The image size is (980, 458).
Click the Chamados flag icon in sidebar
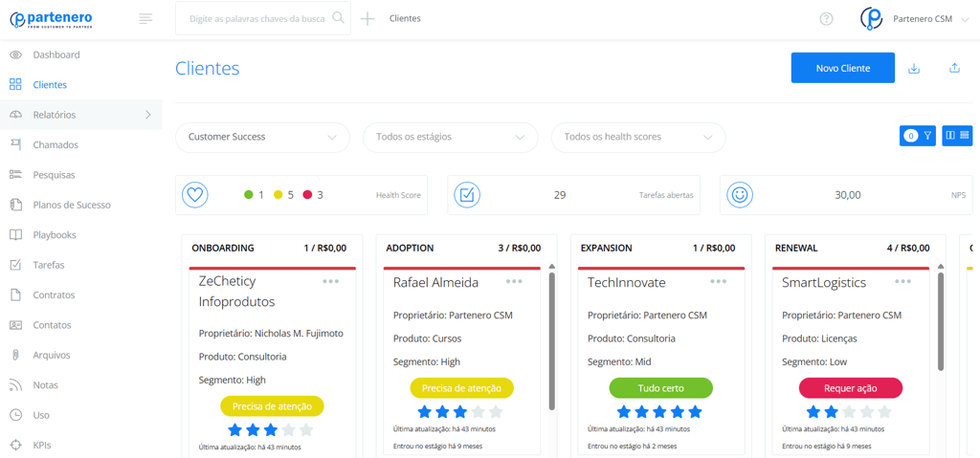pos(15,145)
